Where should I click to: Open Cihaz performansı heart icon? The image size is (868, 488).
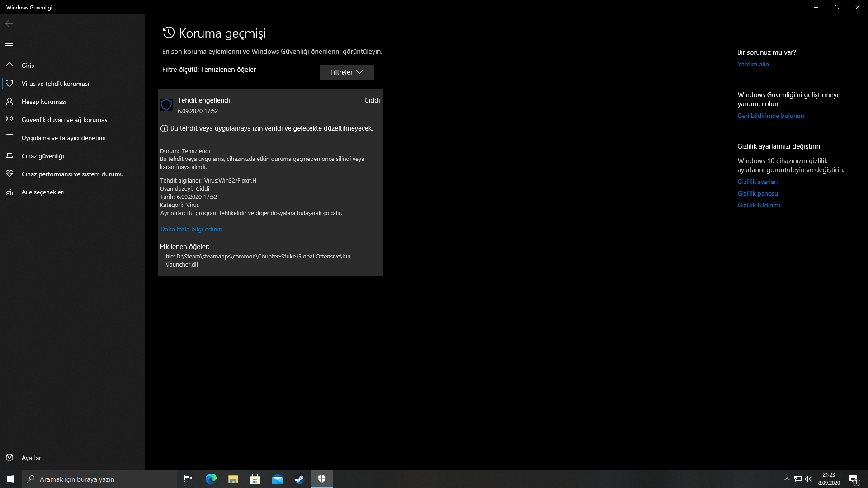(x=9, y=174)
